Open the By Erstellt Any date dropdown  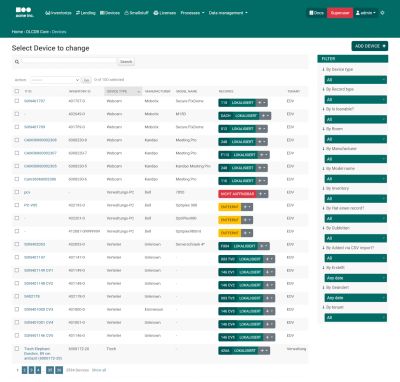[x=356, y=278]
